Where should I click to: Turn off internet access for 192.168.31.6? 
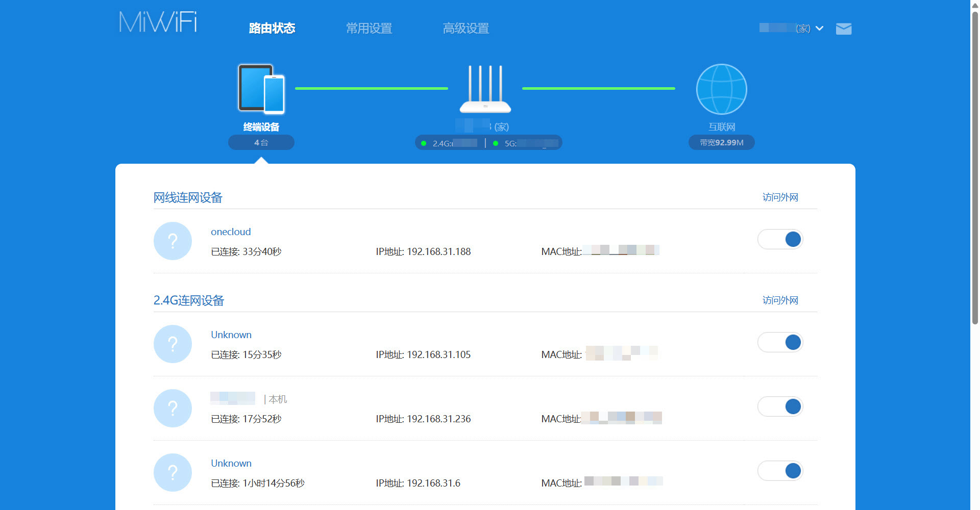[780, 471]
